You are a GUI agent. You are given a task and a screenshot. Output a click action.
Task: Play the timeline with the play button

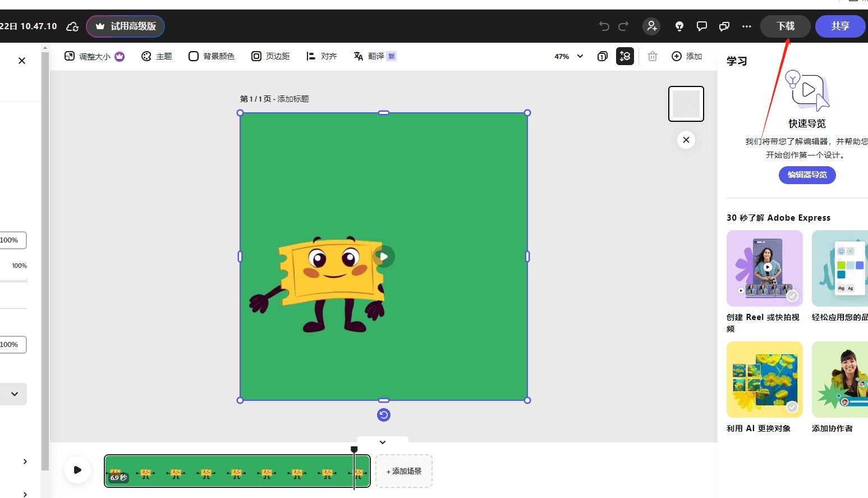click(x=77, y=470)
